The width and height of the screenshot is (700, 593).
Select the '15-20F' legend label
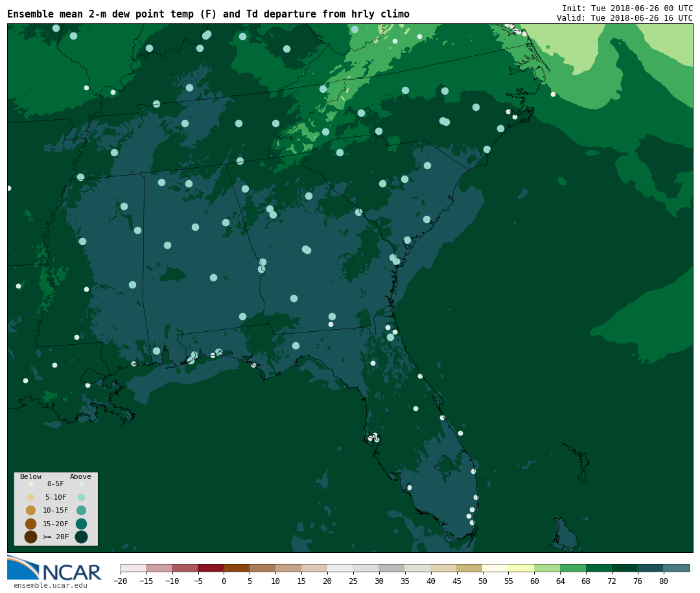pos(55,524)
